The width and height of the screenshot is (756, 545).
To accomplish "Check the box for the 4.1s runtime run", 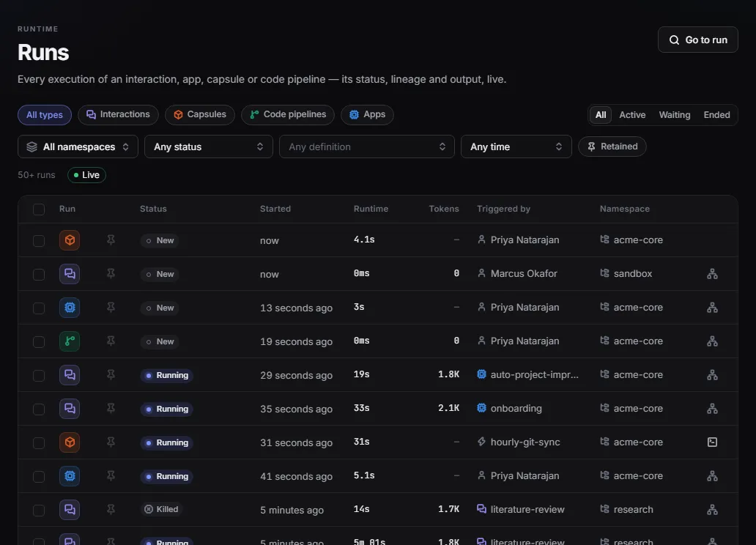I will click(x=39, y=241).
